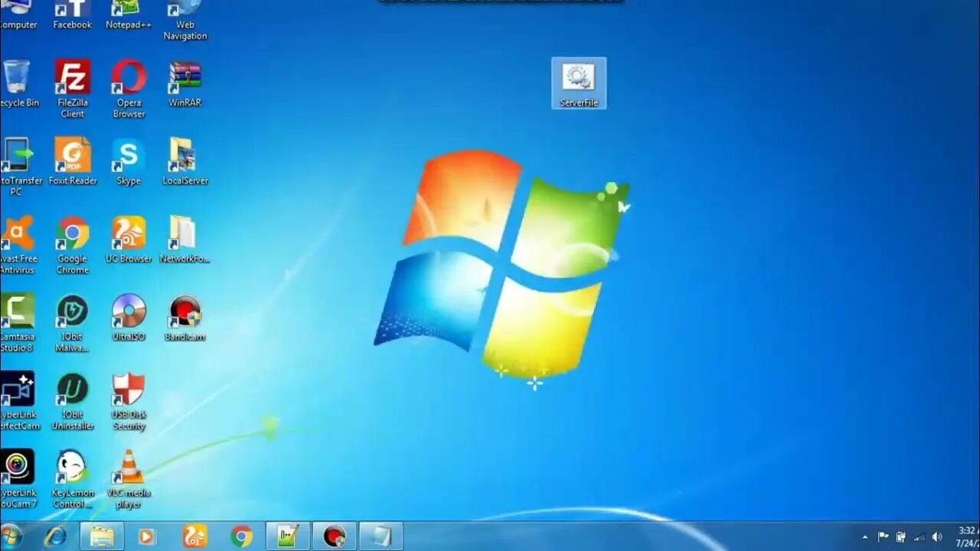Launch IObit Uninstaller from the desktop
Viewport: 980px width, 551px height.
(x=73, y=401)
